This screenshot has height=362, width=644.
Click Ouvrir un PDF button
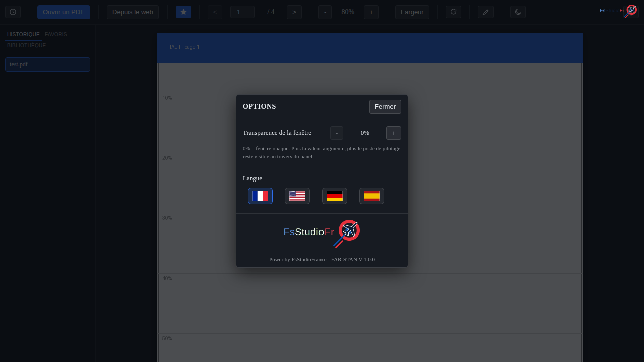63,12
